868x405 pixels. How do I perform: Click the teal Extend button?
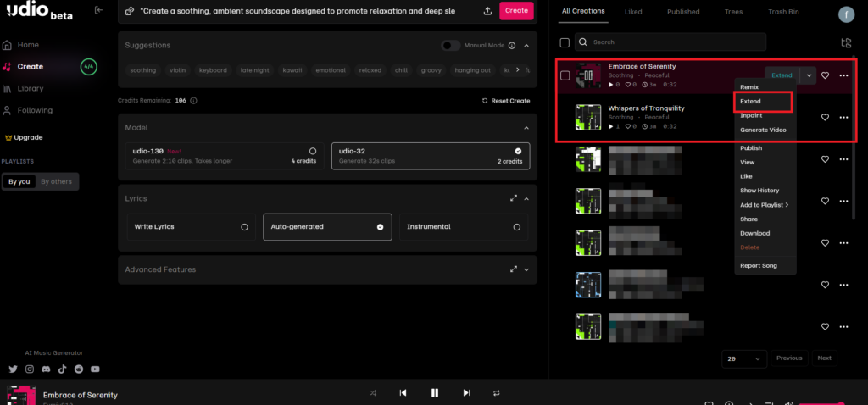[782, 75]
